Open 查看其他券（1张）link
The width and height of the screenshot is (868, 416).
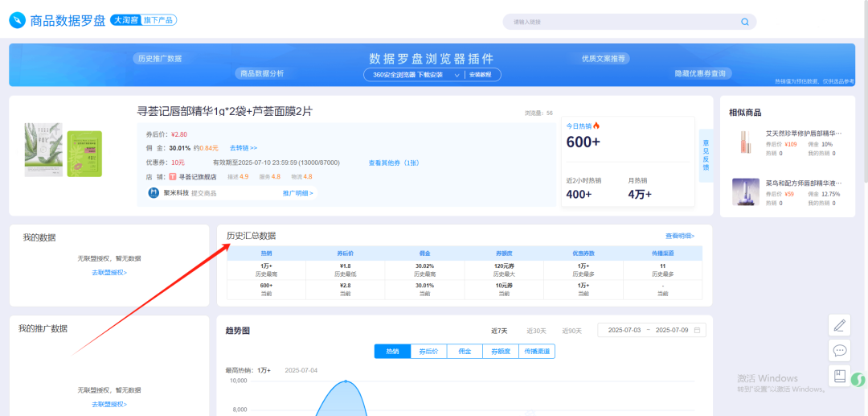click(x=395, y=163)
